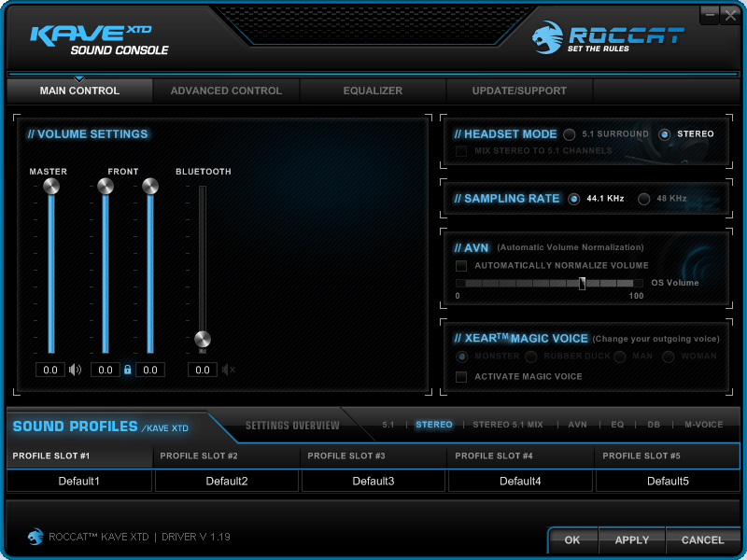Switch to the Main Control tab
The width and height of the screenshot is (747, 560).
click(79, 91)
